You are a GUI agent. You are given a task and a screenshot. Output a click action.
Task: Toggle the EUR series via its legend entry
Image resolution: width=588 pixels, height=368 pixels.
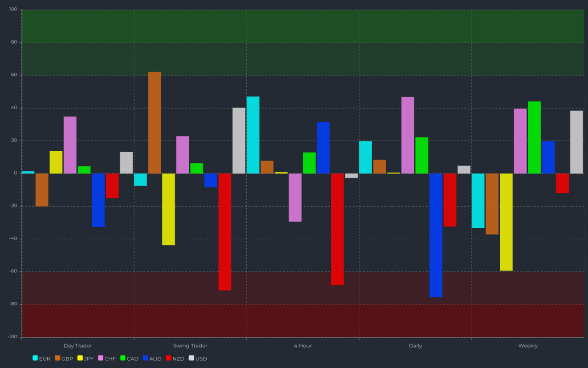[41, 358]
